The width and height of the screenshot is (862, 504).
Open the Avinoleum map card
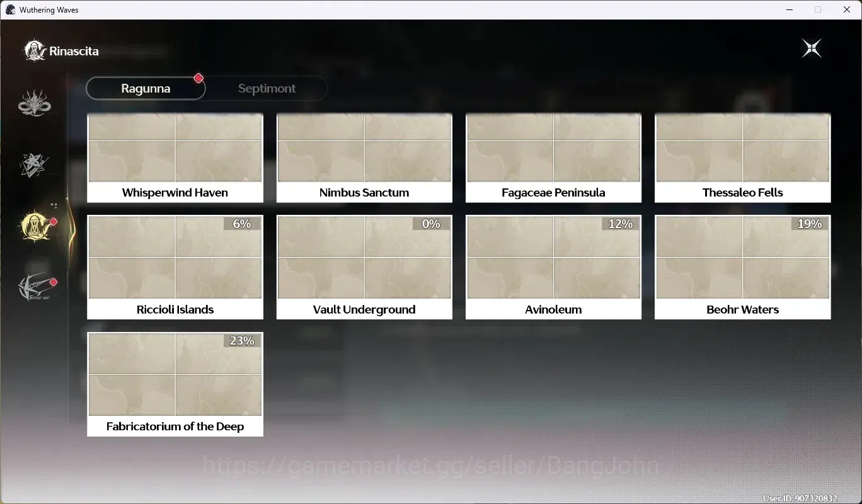point(553,267)
